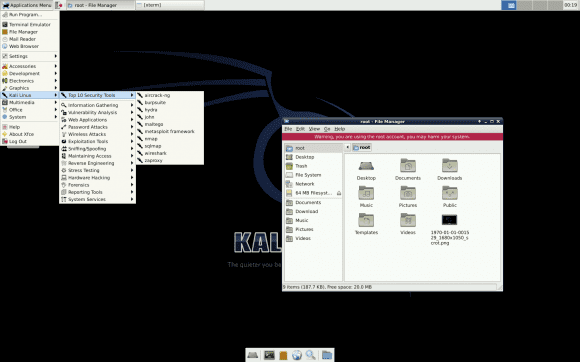Open the Edit menu in File Manager
This screenshot has height=362, width=580.
[300, 129]
